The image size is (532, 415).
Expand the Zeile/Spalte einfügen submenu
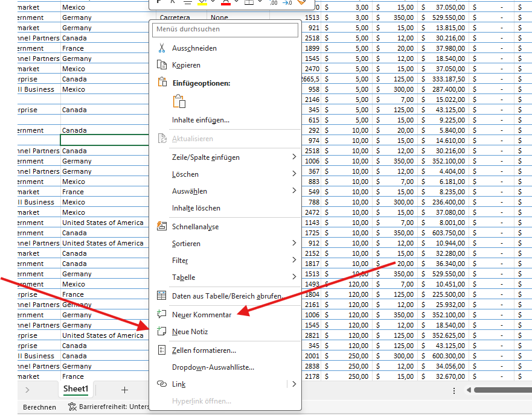(x=294, y=157)
